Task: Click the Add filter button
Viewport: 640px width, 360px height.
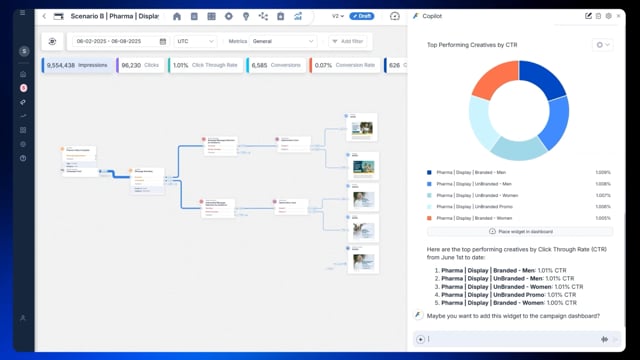Action: point(348,41)
